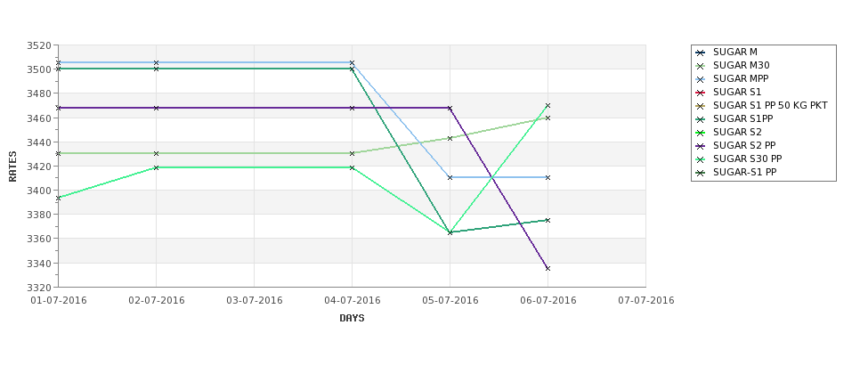Click the SUGAR S30 PP legend marker
This screenshot has height=382, width=868.
click(701, 158)
